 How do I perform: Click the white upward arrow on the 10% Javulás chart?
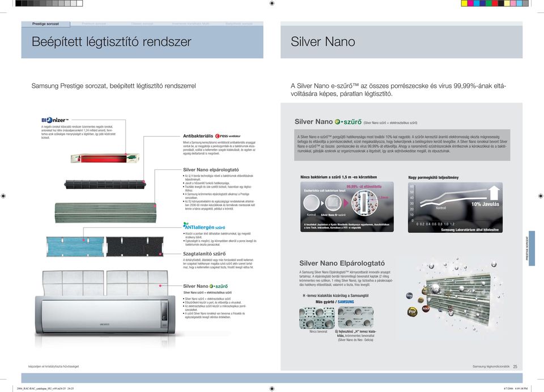click(495, 193)
